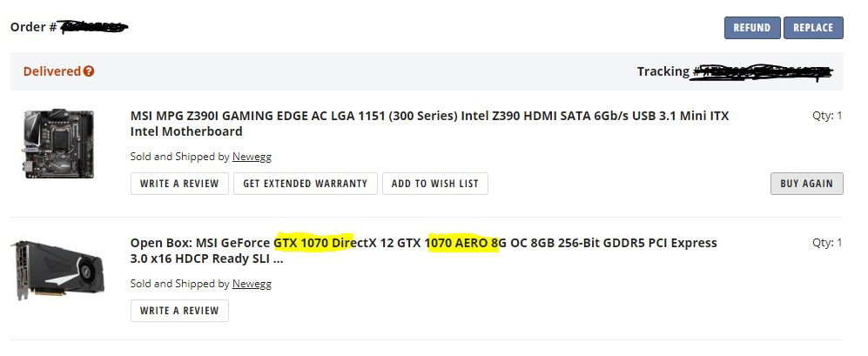This screenshot has width=868, height=356.
Task: Click the Newegg seller link under the graphics card
Action: tap(250, 284)
